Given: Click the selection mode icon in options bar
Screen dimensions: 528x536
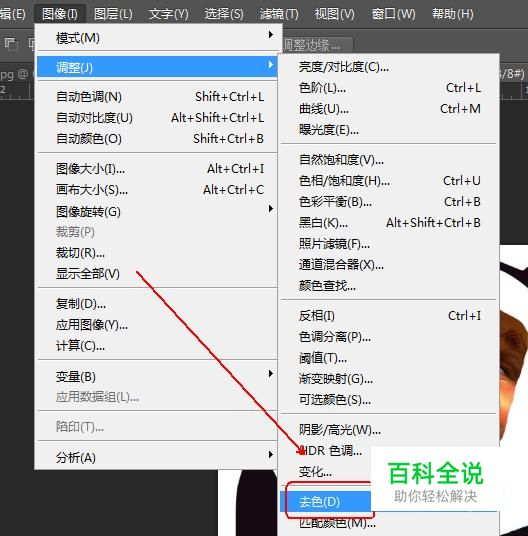Looking at the screenshot, I should [x=11, y=44].
